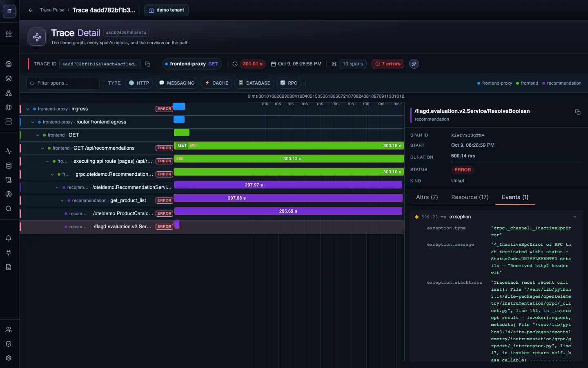
Task: Toggle the CACHE type filter
Action: coord(216,83)
